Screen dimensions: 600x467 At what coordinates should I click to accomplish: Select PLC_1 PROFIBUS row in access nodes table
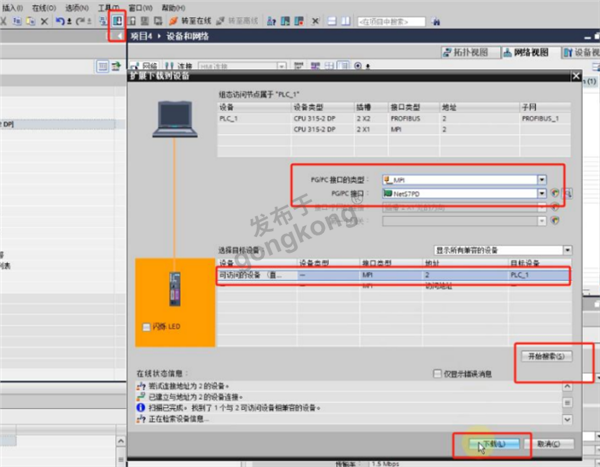pyautogui.click(x=393, y=118)
